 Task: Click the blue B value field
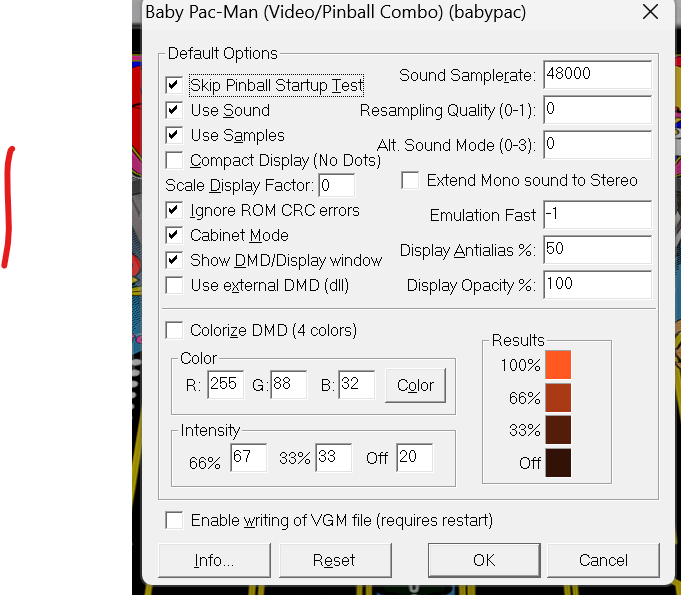(x=357, y=384)
